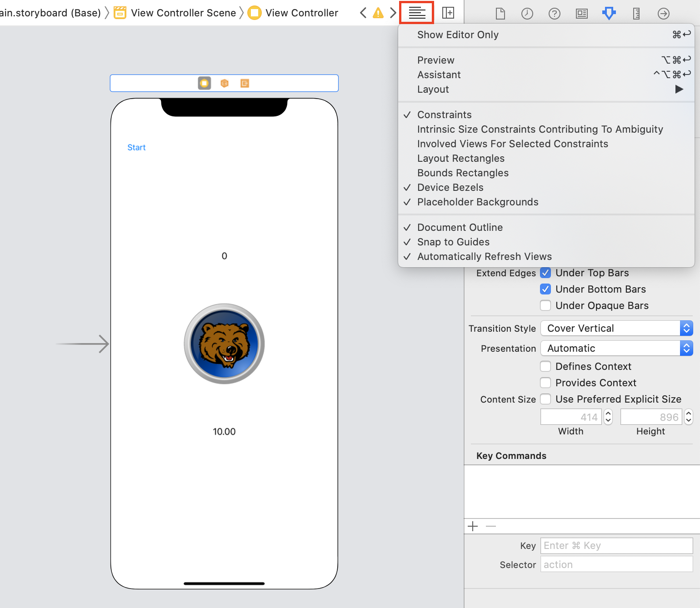This screenshot has width=700, height=608.
Task: Click the Key input field
Action: tap(616, 545)
